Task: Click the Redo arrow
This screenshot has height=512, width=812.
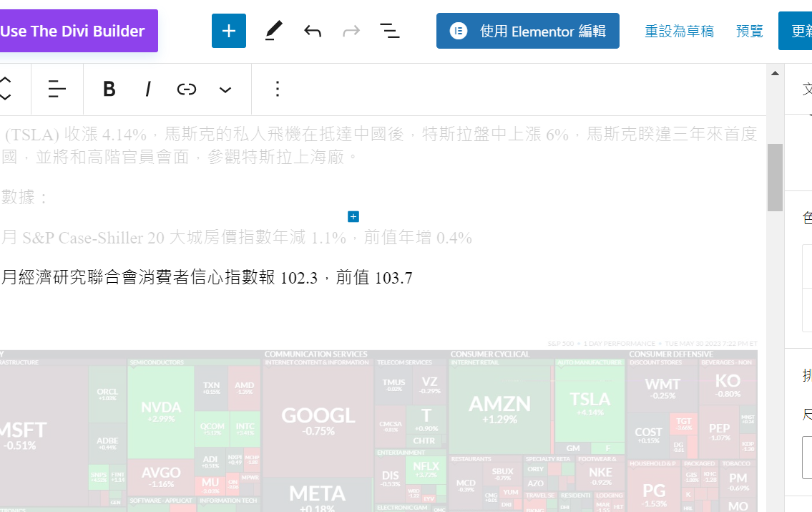Action: 351,31
